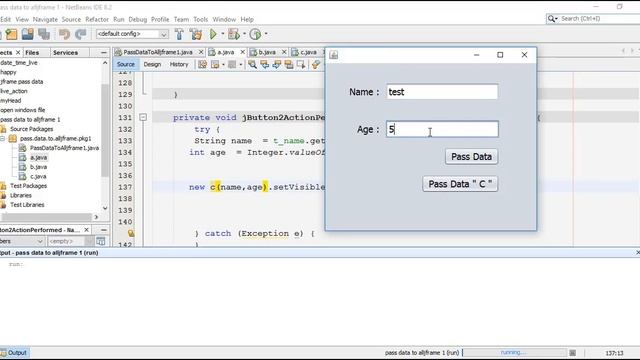Viewport: 640px width, 360px height.
Task: Click the Last Edit icon in the editor toolbar
Action: pyautogui.click(x=202, y=64)
